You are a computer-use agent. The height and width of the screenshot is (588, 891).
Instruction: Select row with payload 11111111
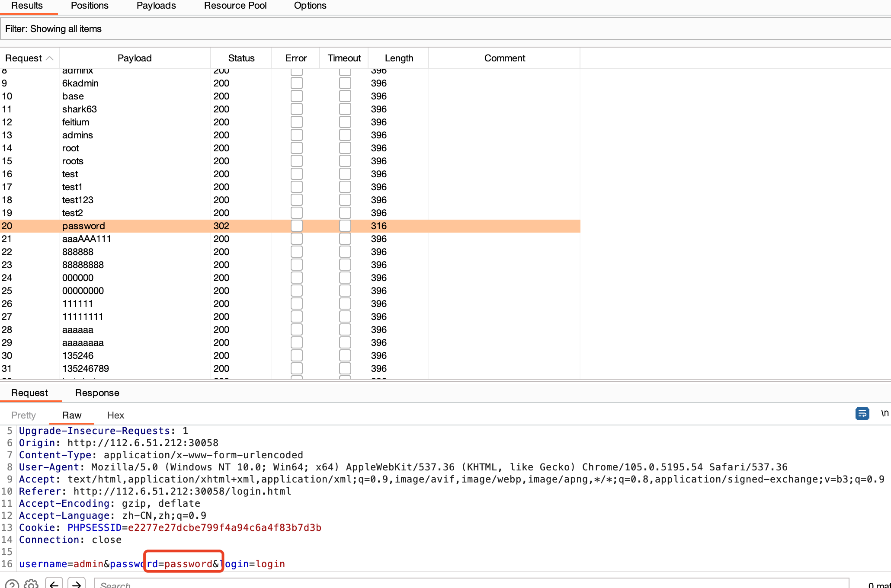(290, 316)
